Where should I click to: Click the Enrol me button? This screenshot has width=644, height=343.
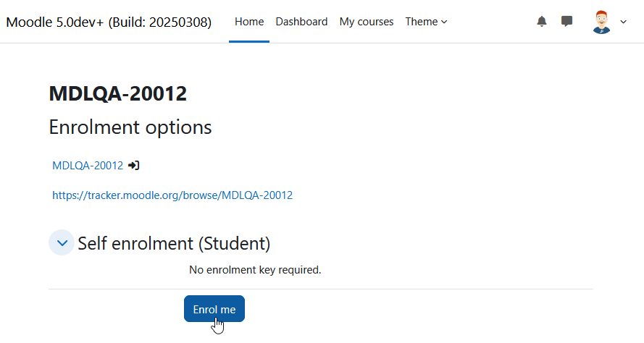pos(214,309)
